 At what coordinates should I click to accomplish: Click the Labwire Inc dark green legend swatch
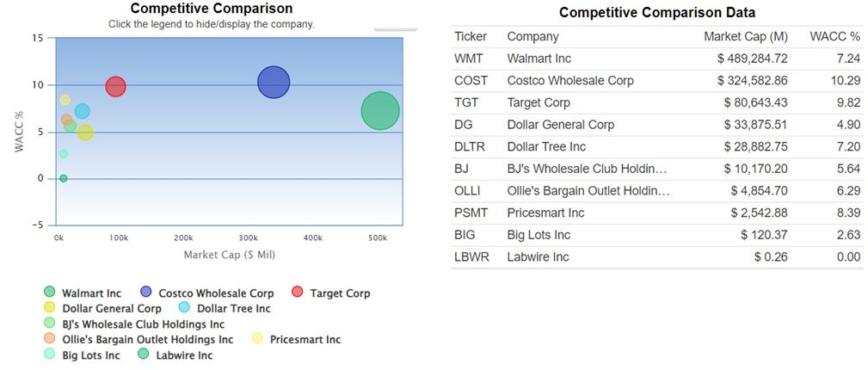tap(144, 355)
